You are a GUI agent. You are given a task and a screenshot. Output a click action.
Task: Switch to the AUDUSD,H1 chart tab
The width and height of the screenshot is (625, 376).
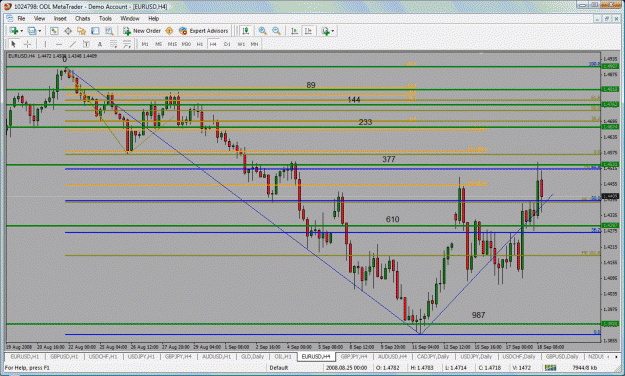pyautogui.click(x=216, y=356)
